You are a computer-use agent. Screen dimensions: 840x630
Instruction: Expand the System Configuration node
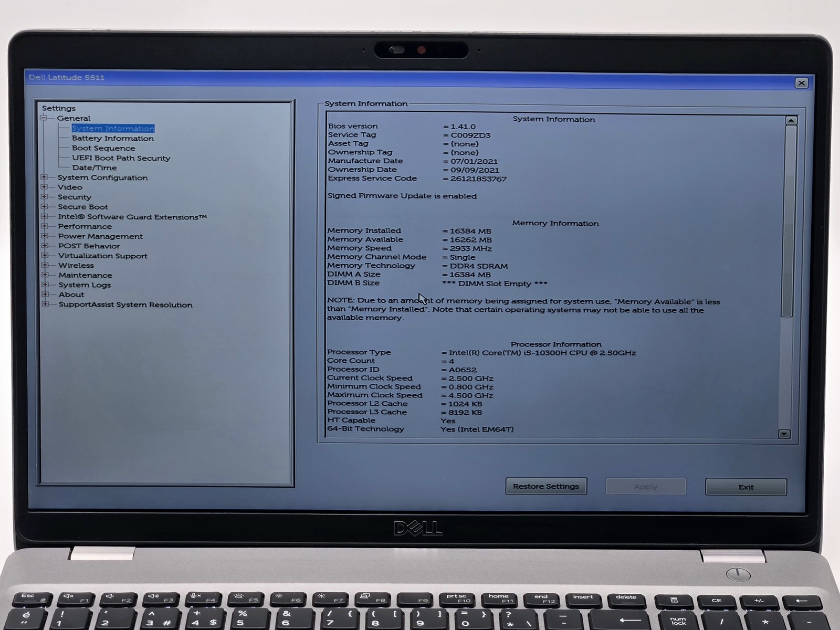click(x=45, y=177)
